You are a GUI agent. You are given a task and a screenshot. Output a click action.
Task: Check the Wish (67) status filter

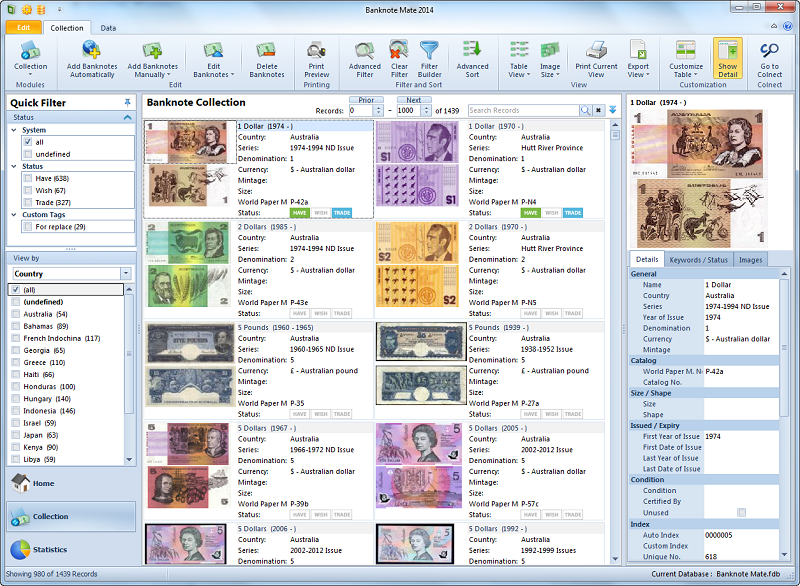click(x=28, y=190)
